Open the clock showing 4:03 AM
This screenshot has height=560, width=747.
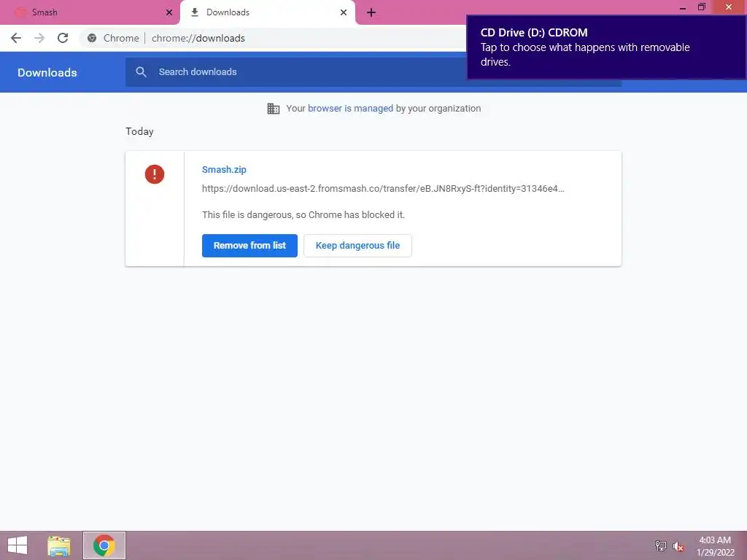click(715, 546)
